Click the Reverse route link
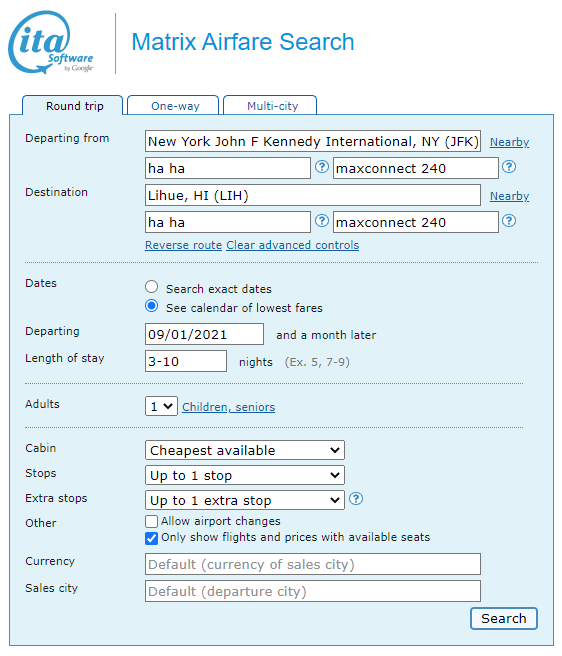The width and height of the screenshot is (562, 656). (183, 245)
